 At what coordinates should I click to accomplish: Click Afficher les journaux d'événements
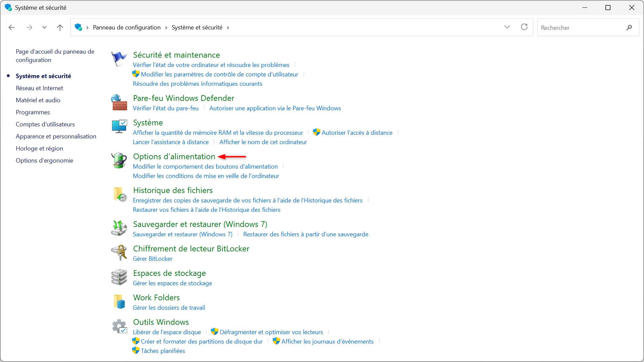coord(327,342)
